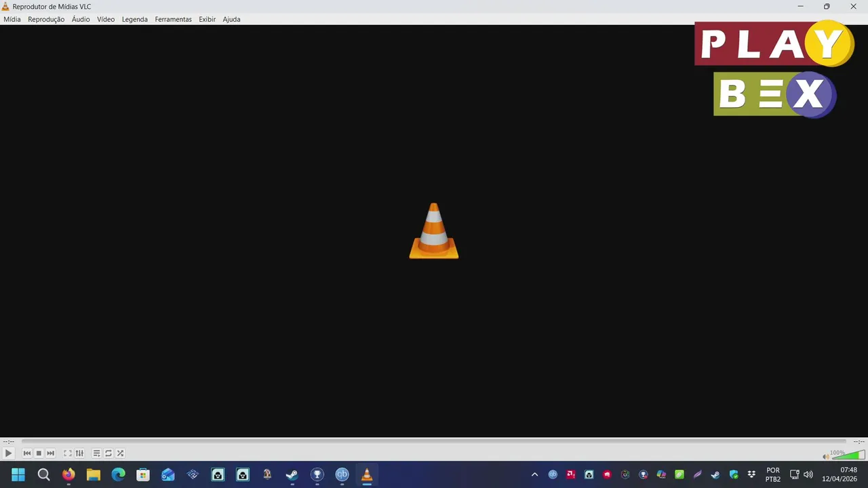The width and height of the screenshot is (868, 488).
Task: Open green tray application icon
Action: point(679,474)
